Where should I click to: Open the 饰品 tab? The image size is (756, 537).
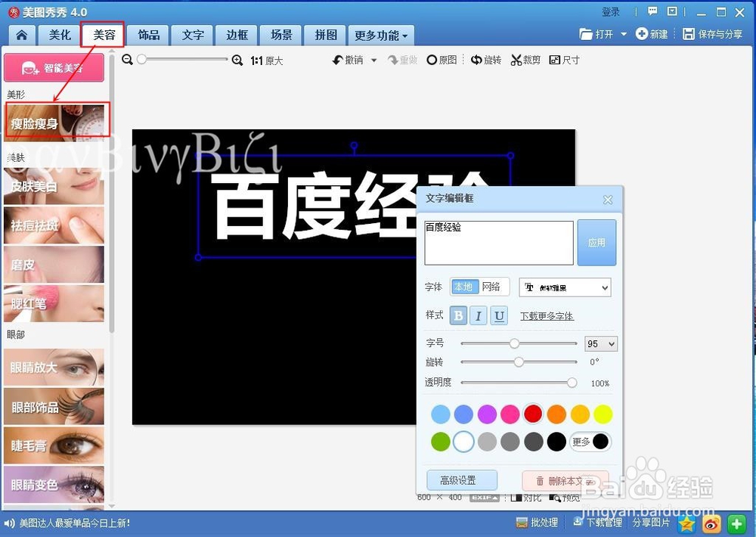[x=148, y=36]
